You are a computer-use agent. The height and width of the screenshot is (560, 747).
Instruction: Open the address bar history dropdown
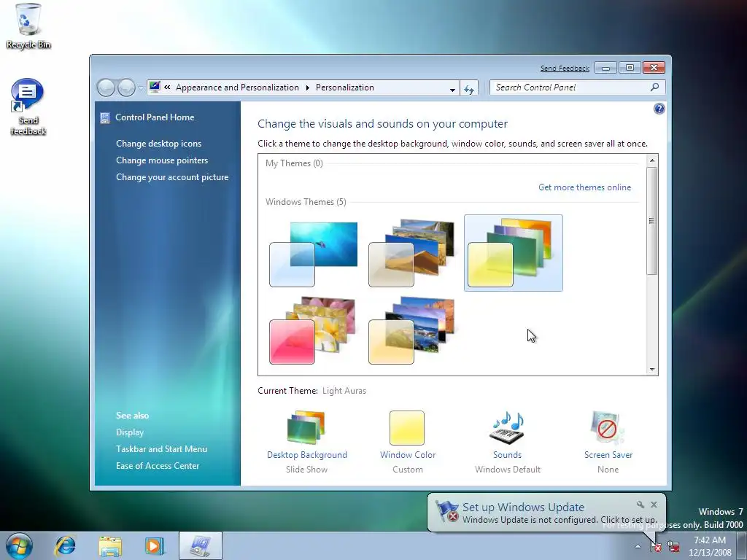click(x=452, y=89)
